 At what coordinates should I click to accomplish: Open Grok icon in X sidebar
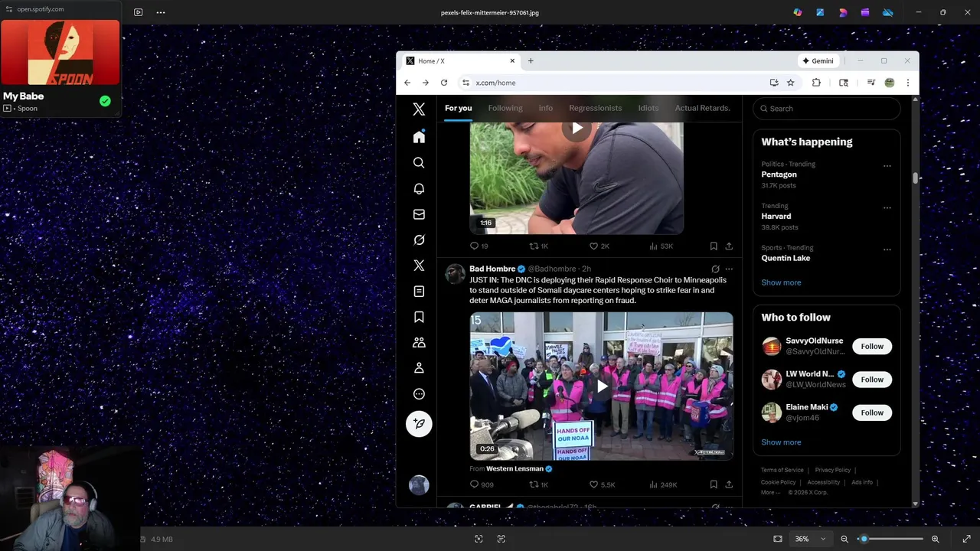tap(419, 240)
